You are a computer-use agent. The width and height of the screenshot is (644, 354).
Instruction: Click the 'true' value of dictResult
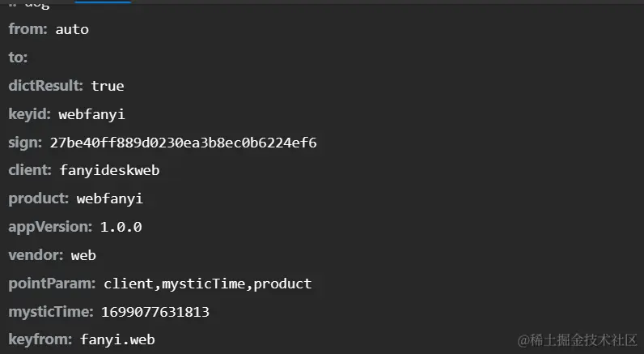108,86
